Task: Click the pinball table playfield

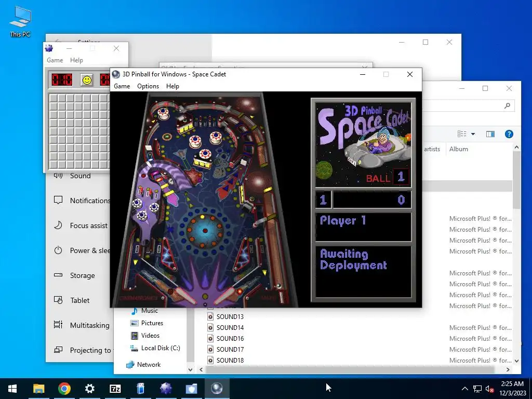Action: 205,199
